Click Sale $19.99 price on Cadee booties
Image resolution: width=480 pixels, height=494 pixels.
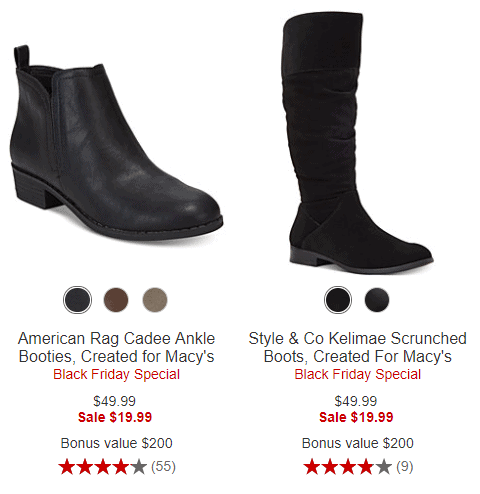point(115,417)
